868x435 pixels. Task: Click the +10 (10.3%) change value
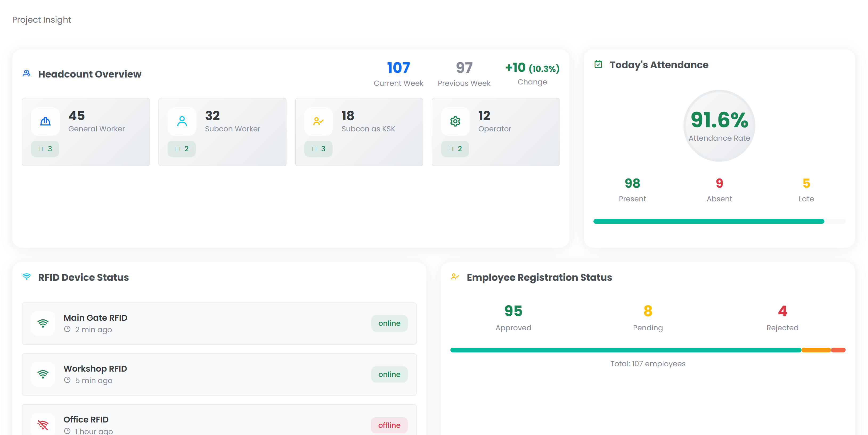coord(532,68)
